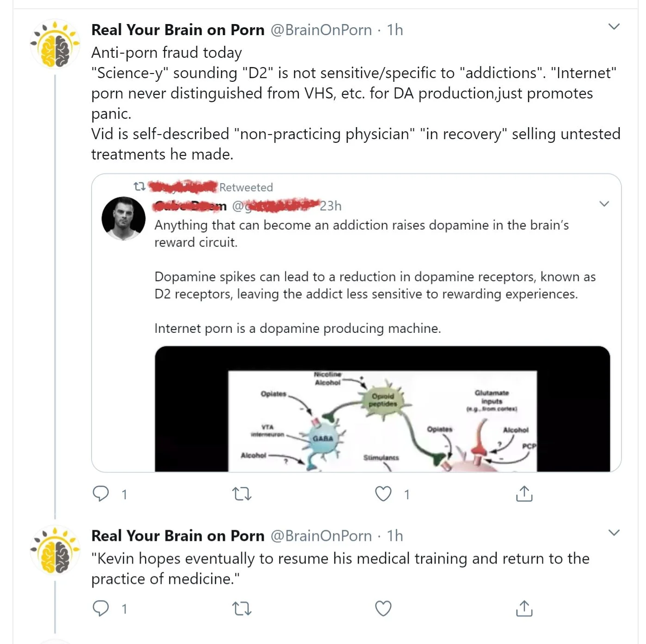Retweet the first tweet about anti-porn fraud
646x644 pixels.
241,494
